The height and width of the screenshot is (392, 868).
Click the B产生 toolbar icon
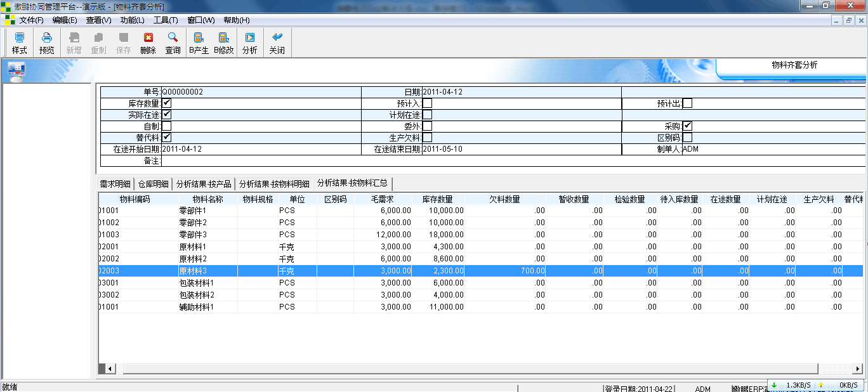click(198, 42)
